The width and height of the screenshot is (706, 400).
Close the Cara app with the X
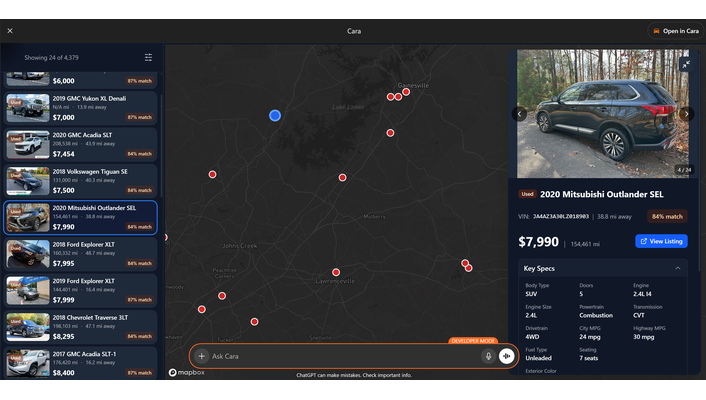pos(10,31)
